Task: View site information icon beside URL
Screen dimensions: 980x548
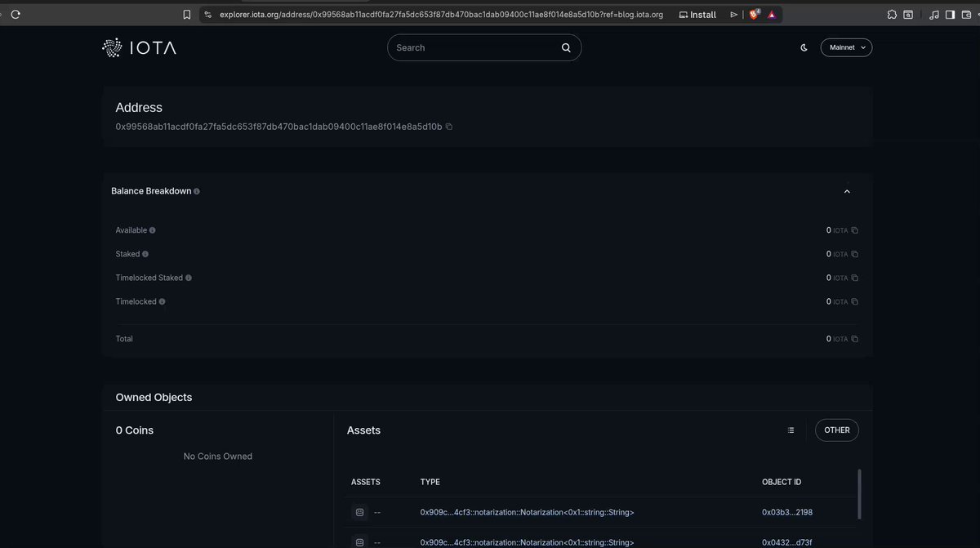Action: coord(207,15)
